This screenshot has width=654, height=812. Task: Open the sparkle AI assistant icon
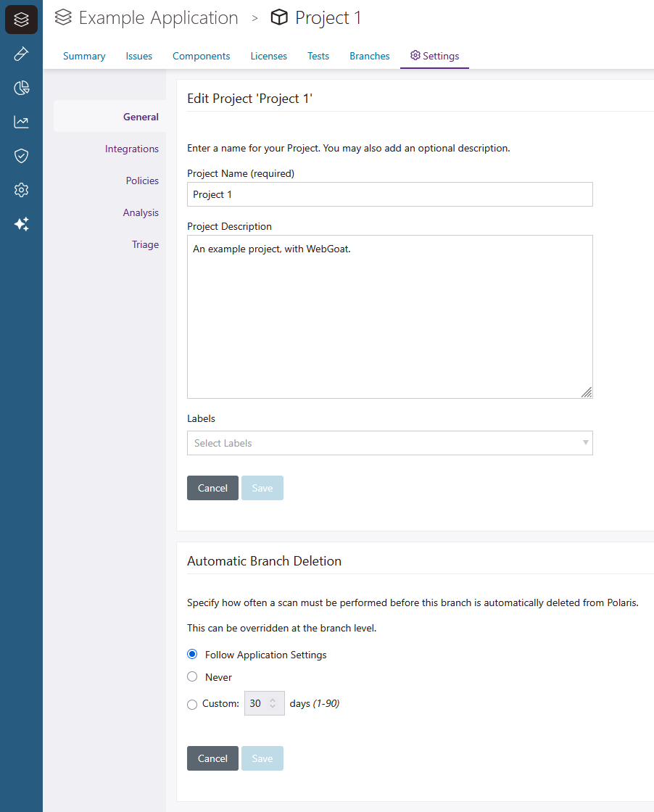pos(21,224)
